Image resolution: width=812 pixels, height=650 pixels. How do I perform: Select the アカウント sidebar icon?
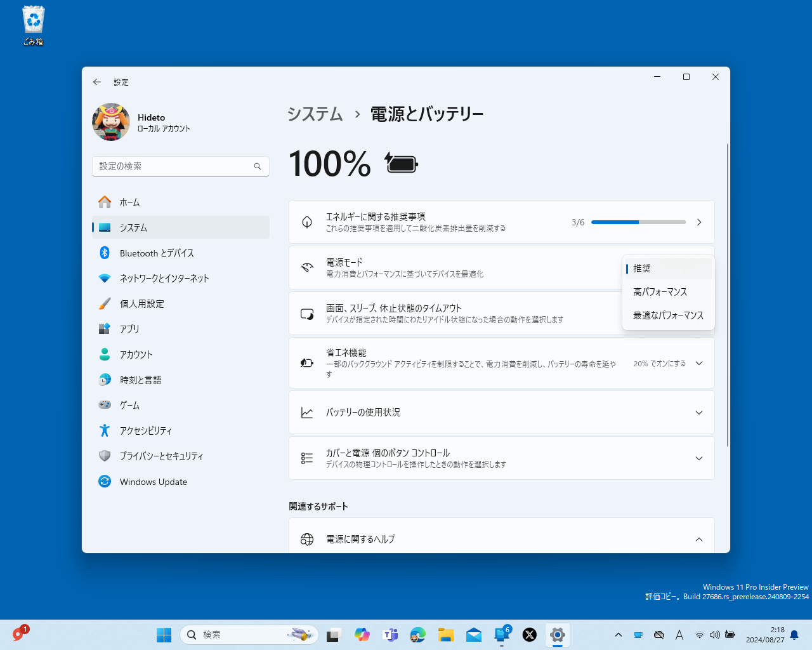(105, 354)
